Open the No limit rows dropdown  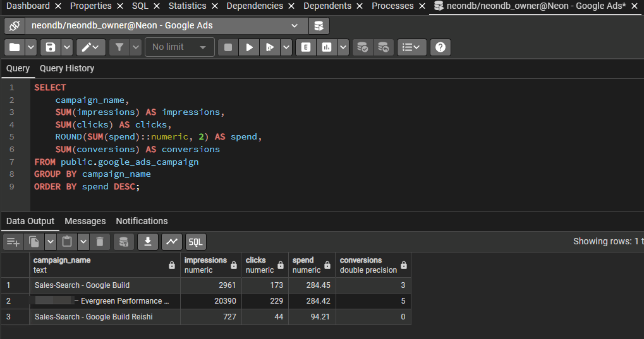pos(179,47)
